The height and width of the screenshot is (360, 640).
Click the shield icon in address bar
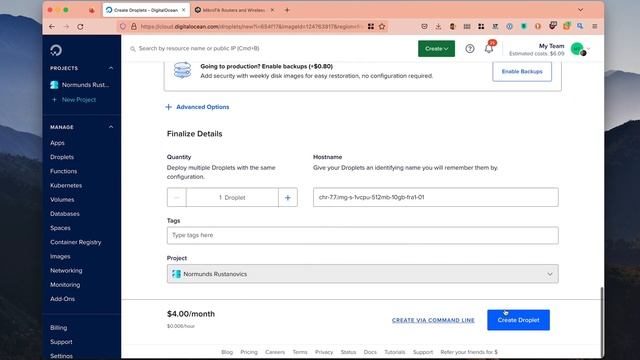123,27
